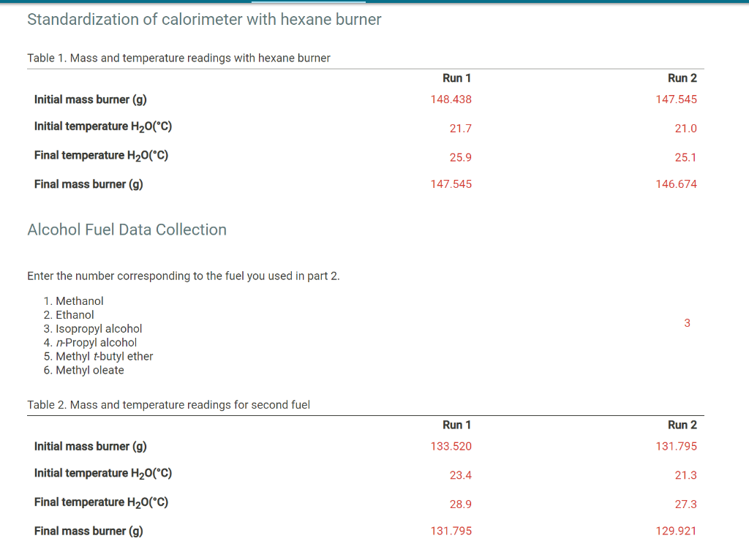The height and width of the screenshot is (560, 749).
Task: Select Table 2 Run 1 initial temperature 23.4
Action: [x=461, y=475]
